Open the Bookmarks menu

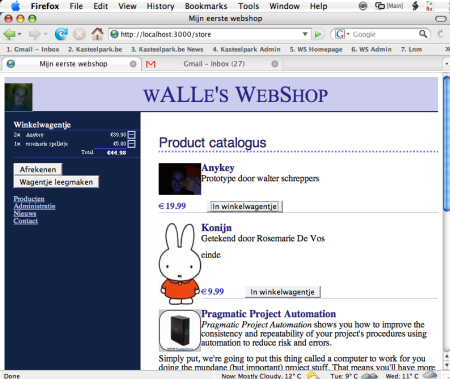point(206,6)
